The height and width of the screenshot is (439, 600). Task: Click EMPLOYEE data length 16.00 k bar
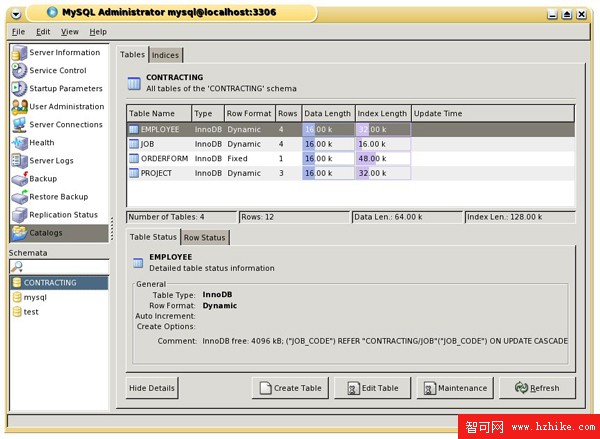pyautogui.click(x=328, y=129)
